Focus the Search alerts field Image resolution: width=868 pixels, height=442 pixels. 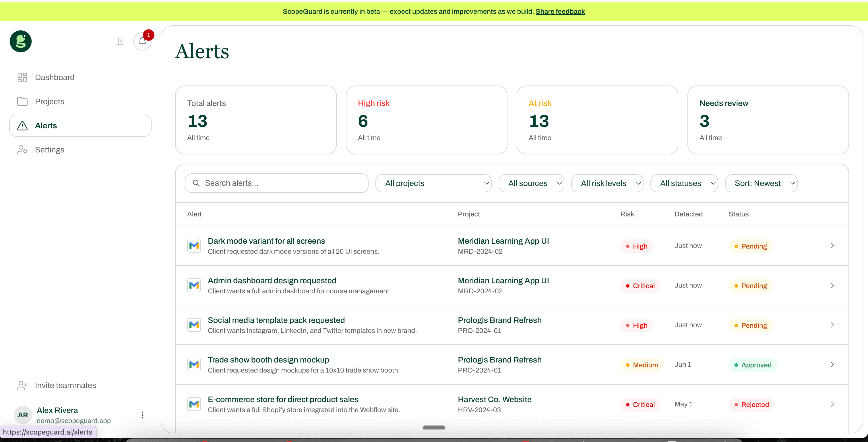(x=277, y=183)
